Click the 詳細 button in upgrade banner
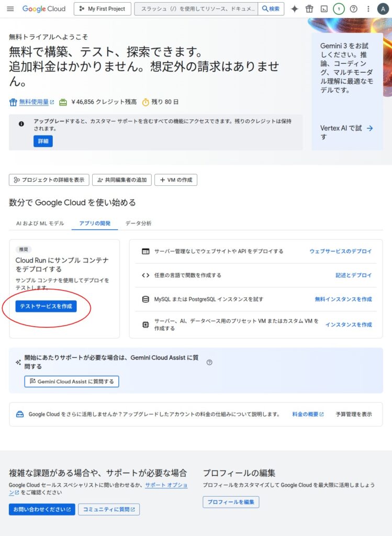The width and height of the screenshot is (392, 536). [x=43, y=141]
